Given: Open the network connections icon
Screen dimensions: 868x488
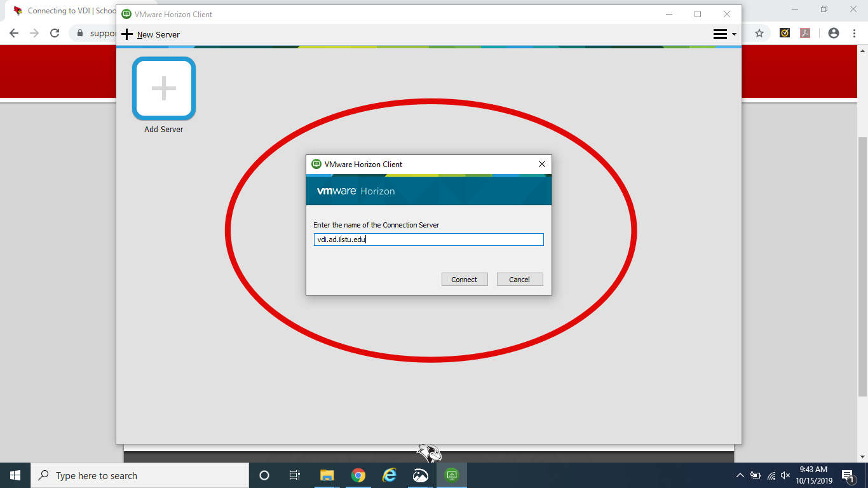Looking at the screenshot, I should [x=771, y=475].
